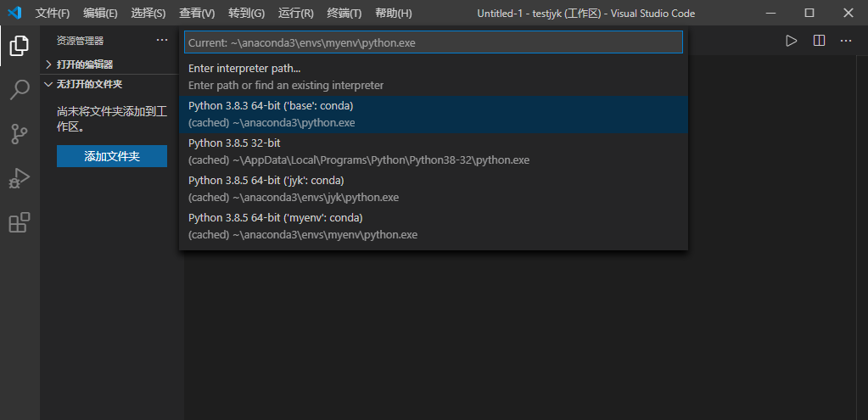This screenshot has width=868, height=420.
Task: Open the Search view icon
Action: (20, 90)
